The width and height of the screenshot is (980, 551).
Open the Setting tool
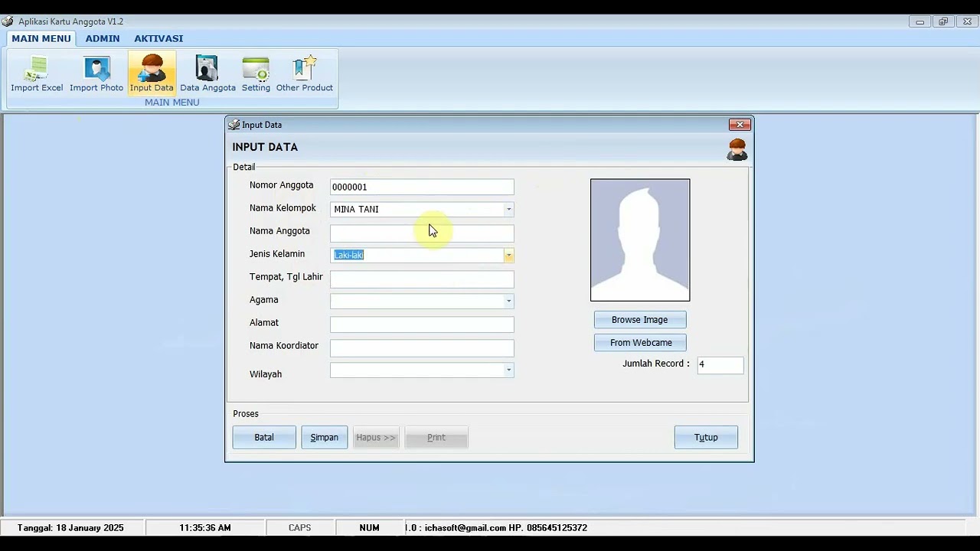[256, 74]
